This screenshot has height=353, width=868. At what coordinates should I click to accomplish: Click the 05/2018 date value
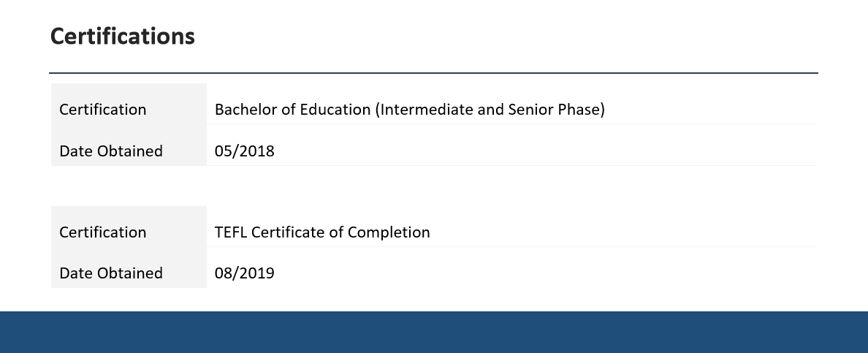(245, 151)
